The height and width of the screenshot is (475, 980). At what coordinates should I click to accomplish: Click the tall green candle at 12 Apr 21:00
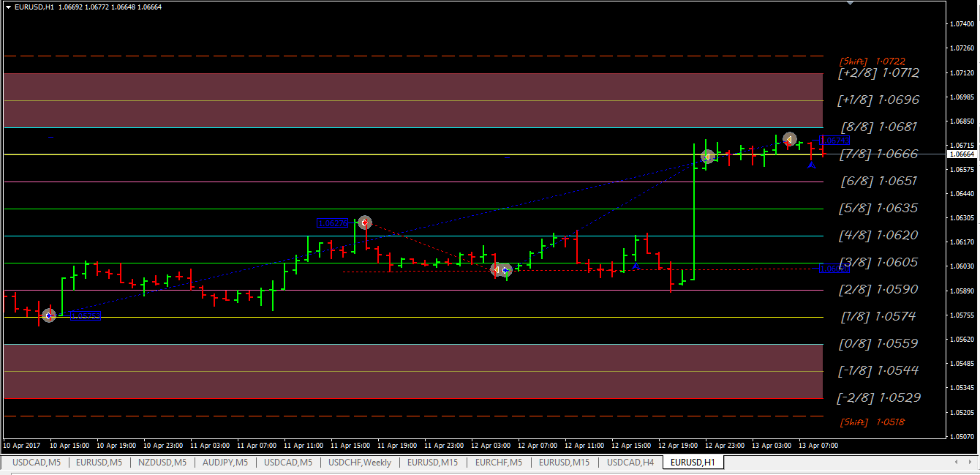(694, 212)
